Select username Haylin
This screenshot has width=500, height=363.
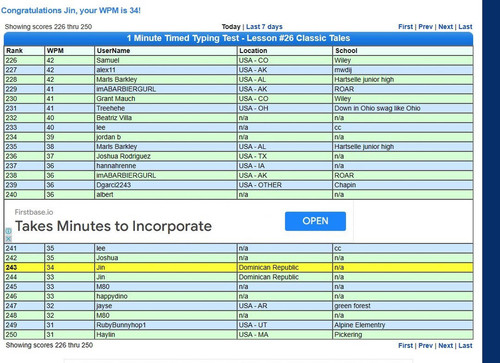(x=106, y=335)
